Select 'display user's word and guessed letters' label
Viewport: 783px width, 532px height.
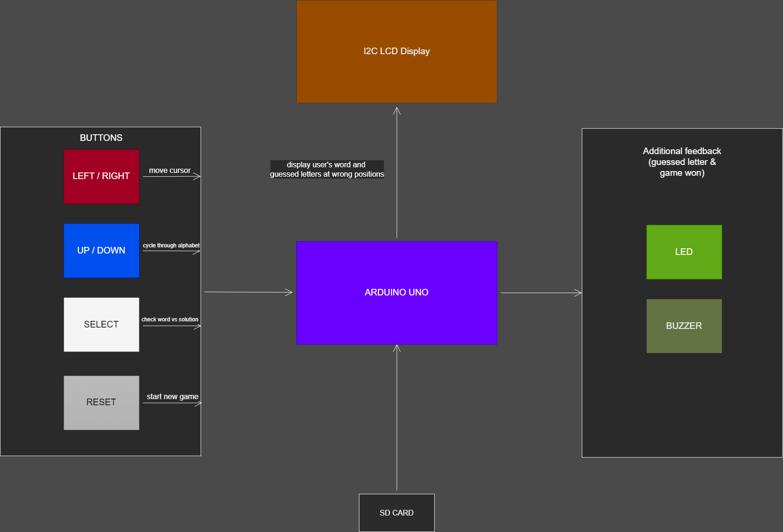pos(327,170)
